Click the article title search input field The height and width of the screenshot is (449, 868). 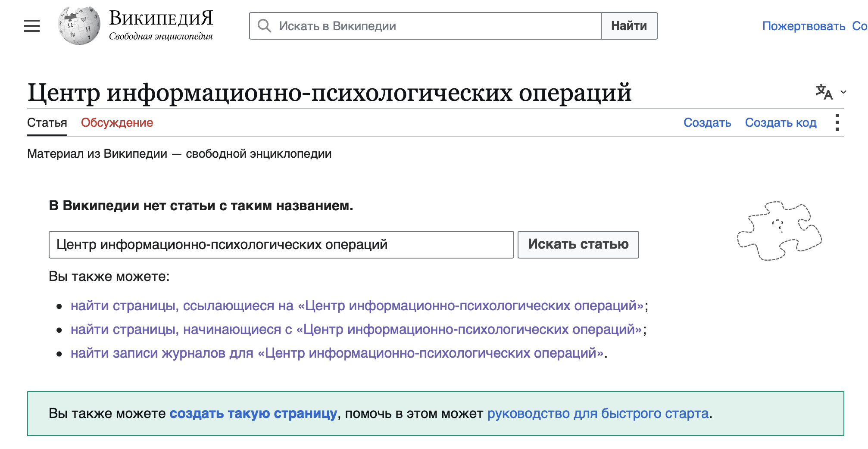281,244
